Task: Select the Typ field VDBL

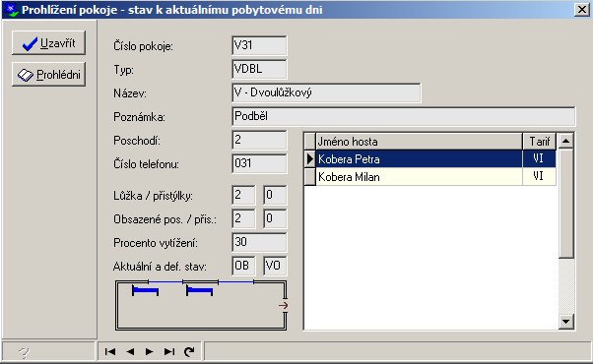Action: (x=259, y=69)
